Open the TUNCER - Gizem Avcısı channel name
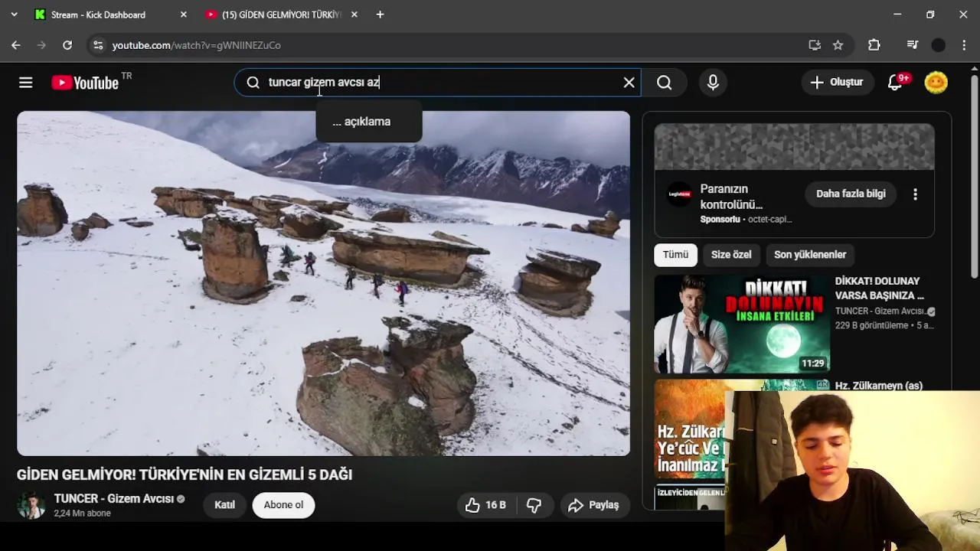The width and height of the screenshot is (980, 551). click(x=114, y=499)
